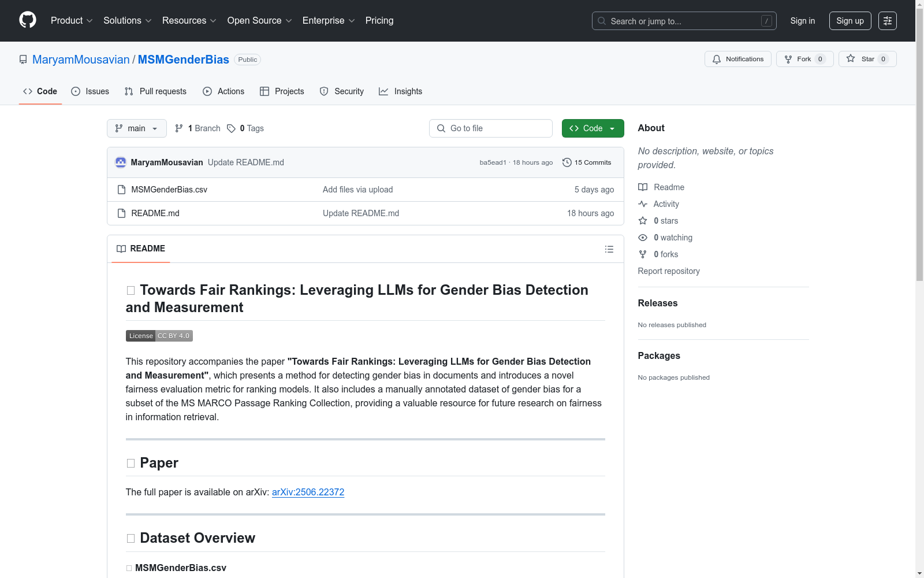Open the Pricing page
This screenshot has width=924, height=578.
tap(379, 21)
